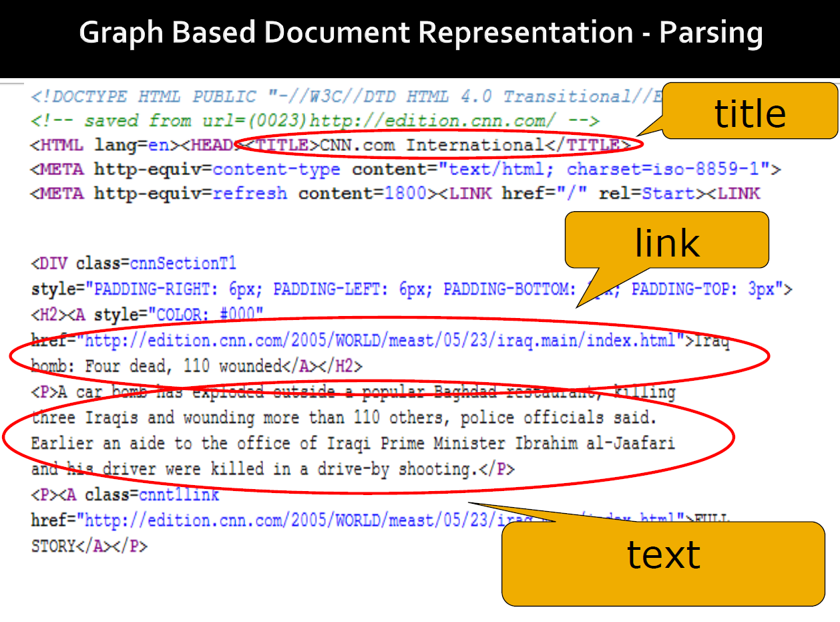Select the orange "title" callout box
This screenshot has width=840, height=622.
click(750, 111)
